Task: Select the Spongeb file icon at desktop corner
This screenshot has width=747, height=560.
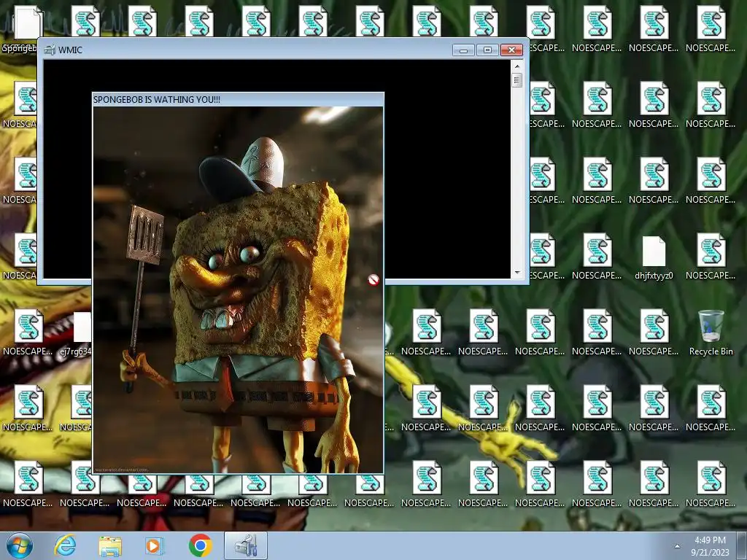Action: pos(21,28)
